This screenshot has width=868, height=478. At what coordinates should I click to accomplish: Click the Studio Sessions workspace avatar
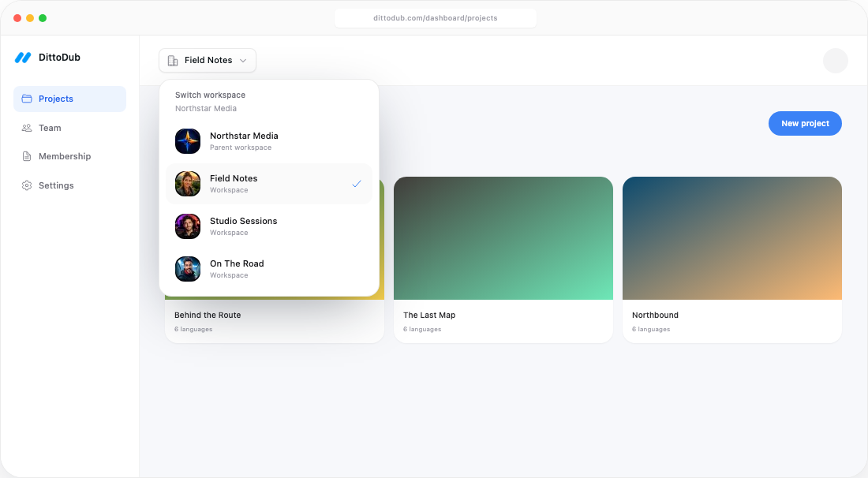pyautogui.click(x=188, y=226)
